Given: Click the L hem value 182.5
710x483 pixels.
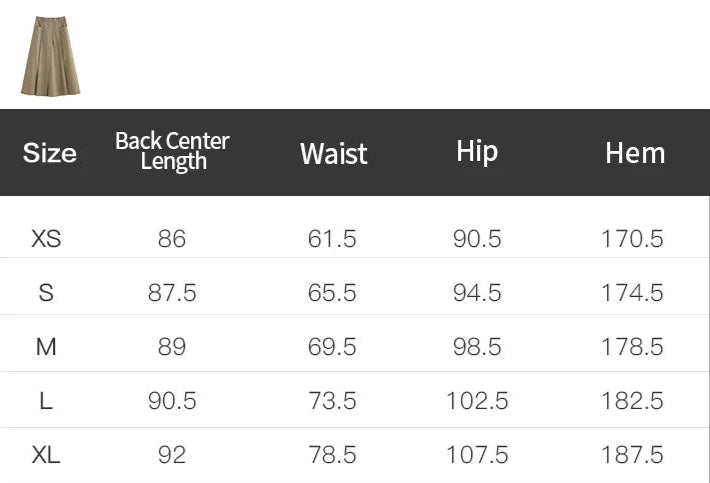Looking at the screenshot, I should coord(632,401).
